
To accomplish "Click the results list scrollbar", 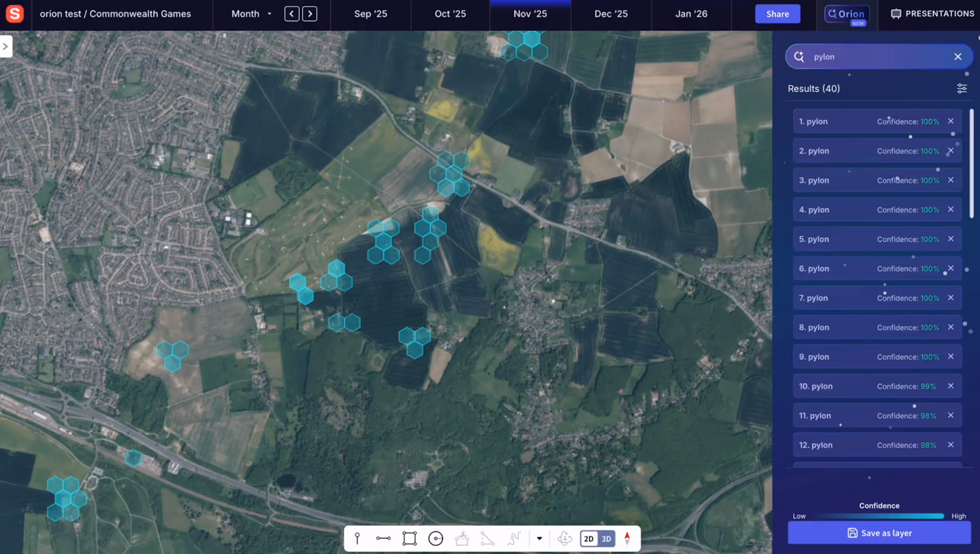I will click(971, 163).
